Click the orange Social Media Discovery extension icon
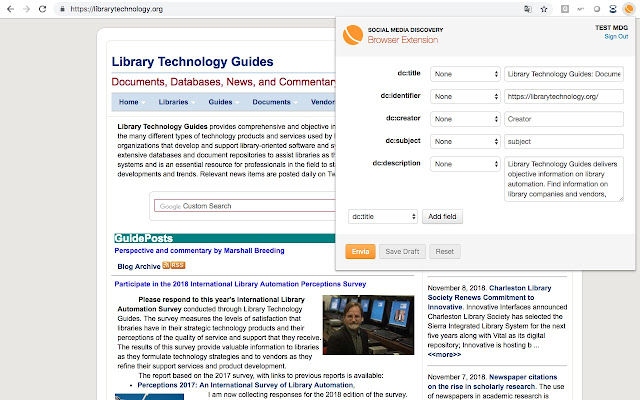Screen dimensions: 640x400 [x=629, y=9]
